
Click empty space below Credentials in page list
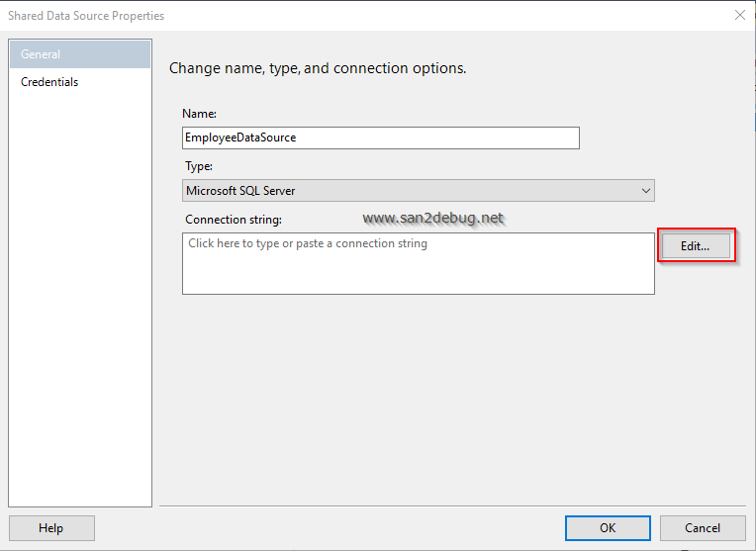pyautogui.click(x=79, y=297)
